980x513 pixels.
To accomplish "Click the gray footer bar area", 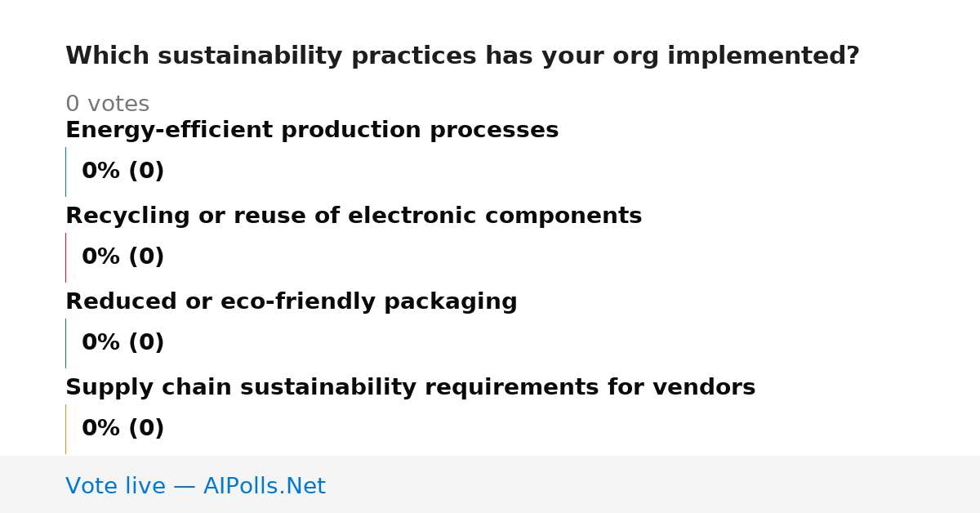I will (490, 484).
